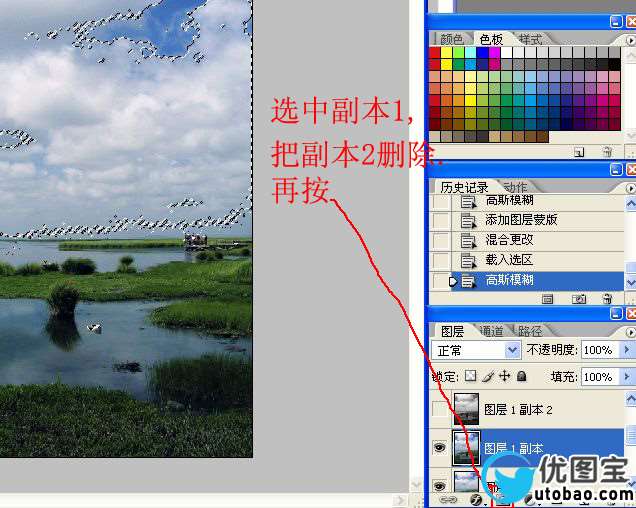Lock layer position with move icon
Image resolution: width=636 pixels, height=508 pixels.
(x=505, y=376)
